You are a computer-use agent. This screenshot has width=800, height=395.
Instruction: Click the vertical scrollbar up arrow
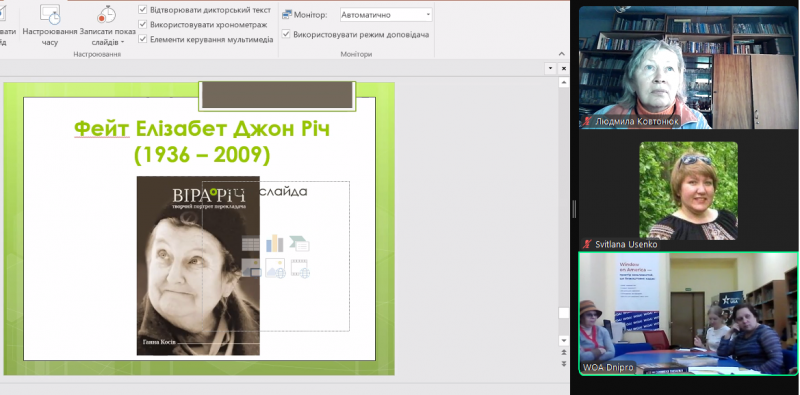click(x=564, y=82)
